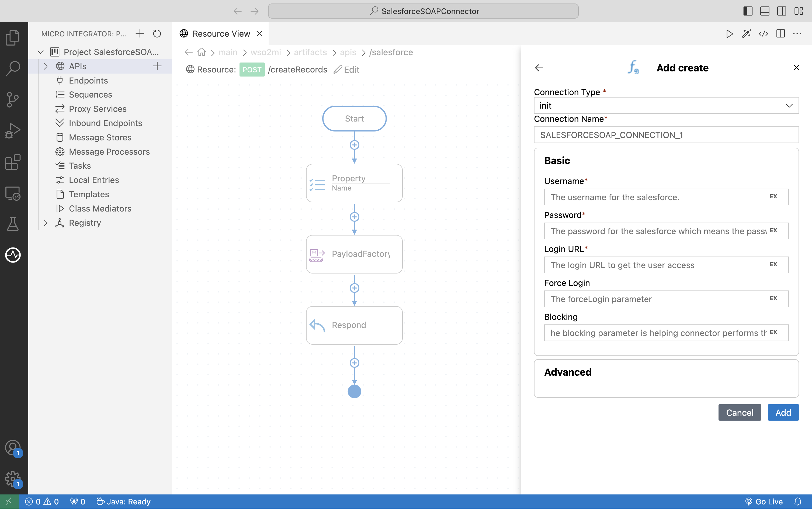Add a new API with plus icon
The height and width of the screenshot is (509, 812).
[x=157, y=66]
